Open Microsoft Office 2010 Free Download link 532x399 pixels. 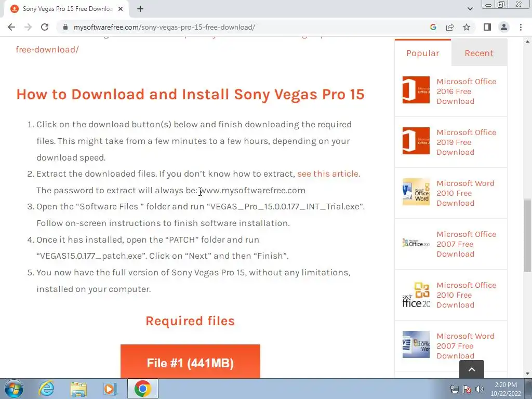[x=467, y=295]
